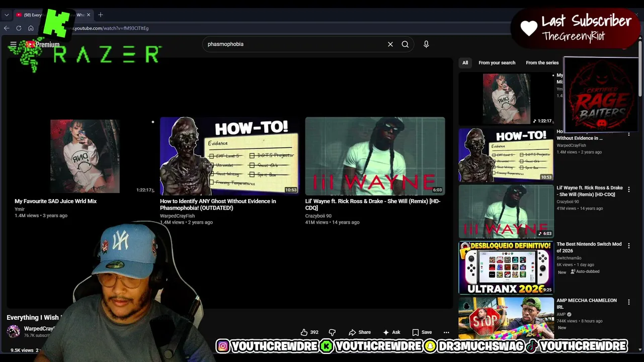This screenshot has height=362, width=644.
Task: Open options for sidebar How to Identify video
Action: 628,133
